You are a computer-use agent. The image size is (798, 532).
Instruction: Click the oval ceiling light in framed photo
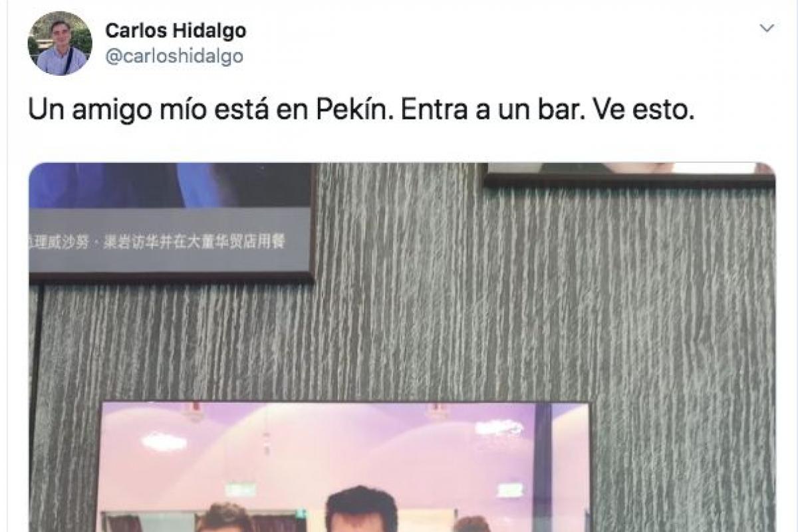pos(164,441)
